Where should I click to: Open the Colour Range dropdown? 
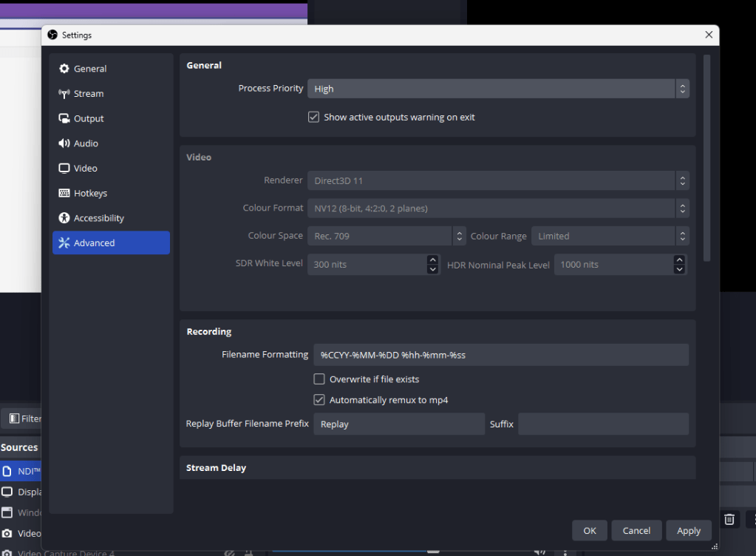610,237
